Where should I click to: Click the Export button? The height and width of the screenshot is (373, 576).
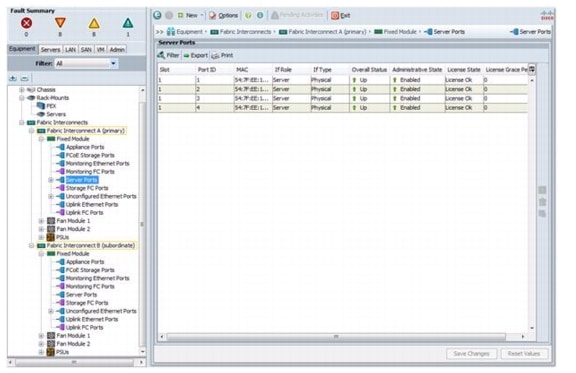coord(196,55)
